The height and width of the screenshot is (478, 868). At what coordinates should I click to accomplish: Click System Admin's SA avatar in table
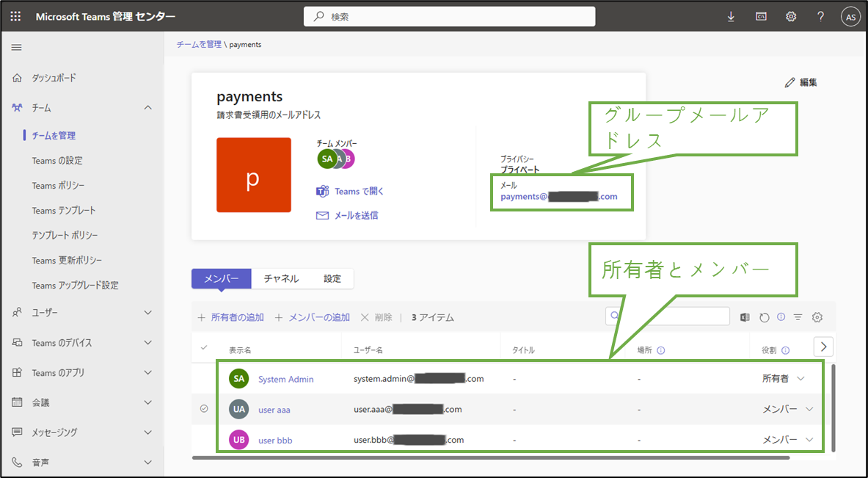point(238,379)
